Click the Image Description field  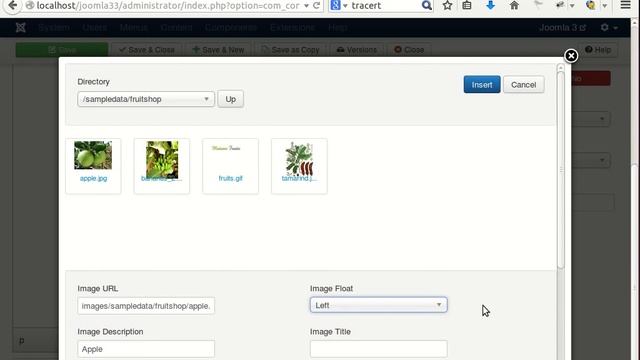tap(146, 349)
